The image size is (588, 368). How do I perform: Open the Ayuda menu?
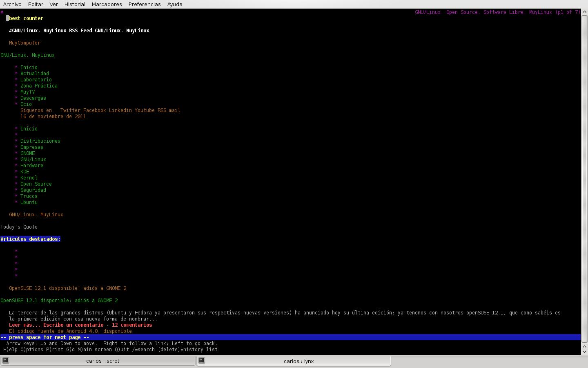pyautogui.click(x=175, y=4)
